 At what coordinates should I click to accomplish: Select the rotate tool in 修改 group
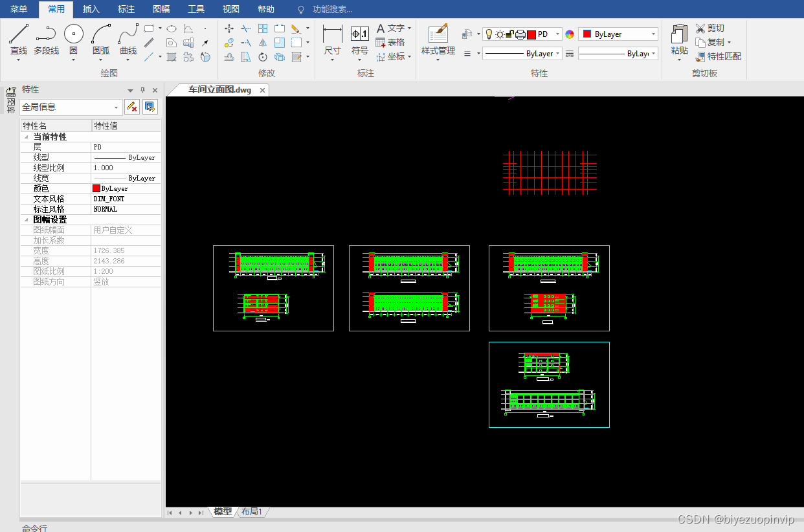[263, 57]
